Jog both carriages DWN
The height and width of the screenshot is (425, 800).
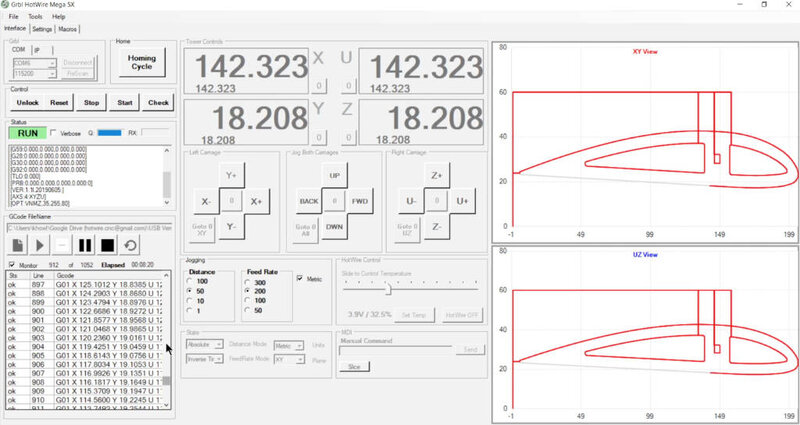point(335,227)
